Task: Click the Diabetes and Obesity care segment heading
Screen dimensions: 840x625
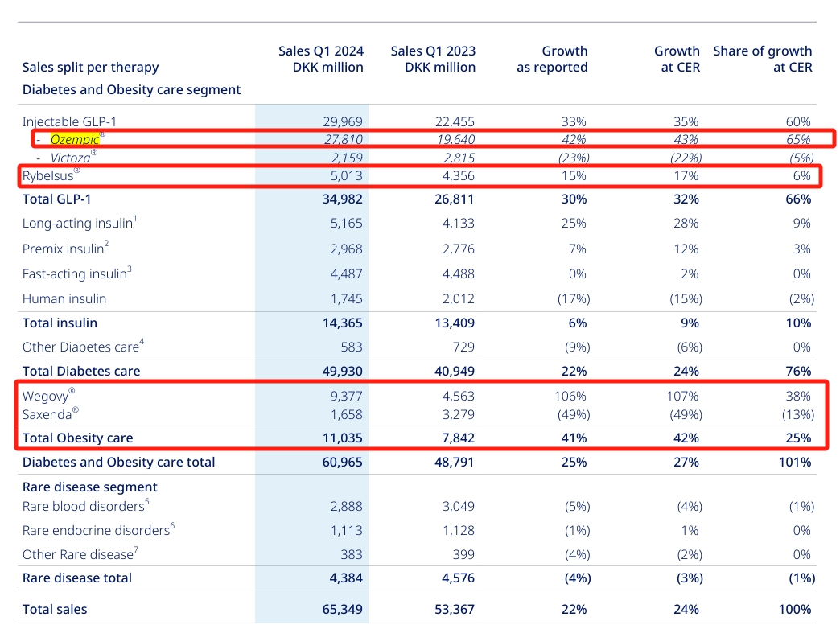Action: pyautogui.click(x=131, y=89)
